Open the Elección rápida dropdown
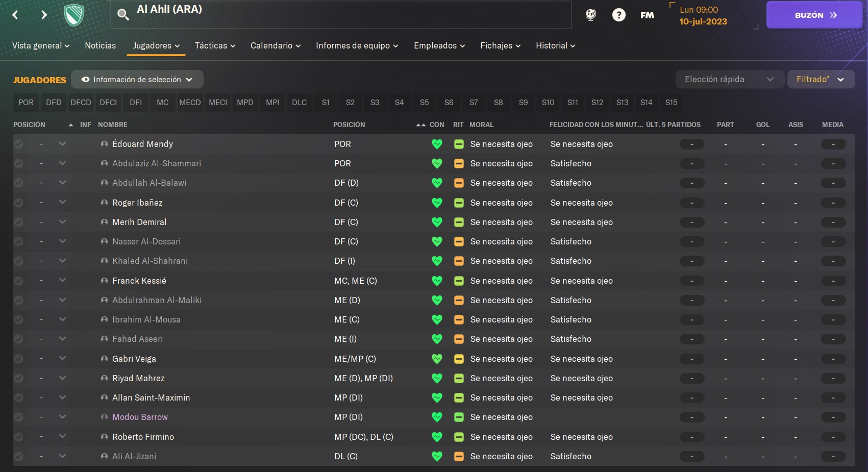The height and width of the screenshot is (472, 868). click(x=730, y=80)
